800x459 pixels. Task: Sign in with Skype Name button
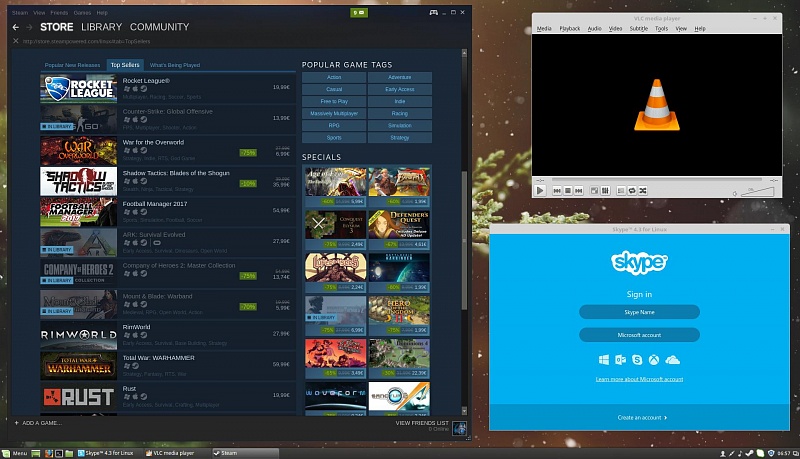coord(639,312)
